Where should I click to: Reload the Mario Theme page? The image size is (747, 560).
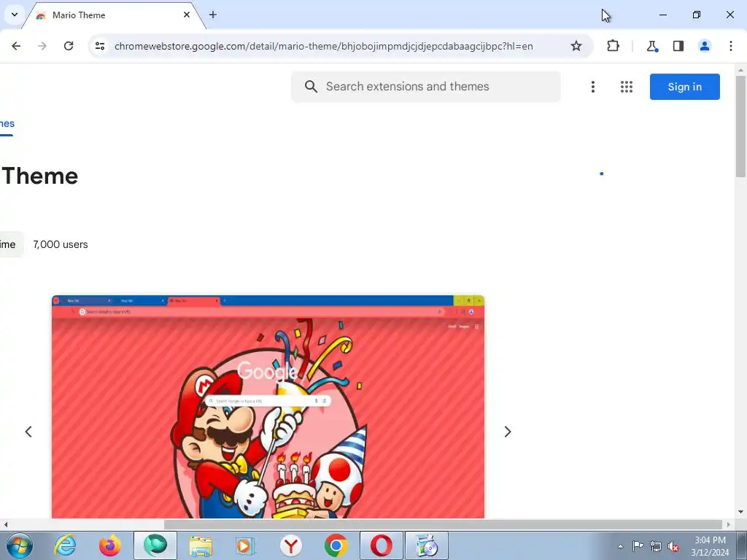pyautogui.click(x=69, y=46)
